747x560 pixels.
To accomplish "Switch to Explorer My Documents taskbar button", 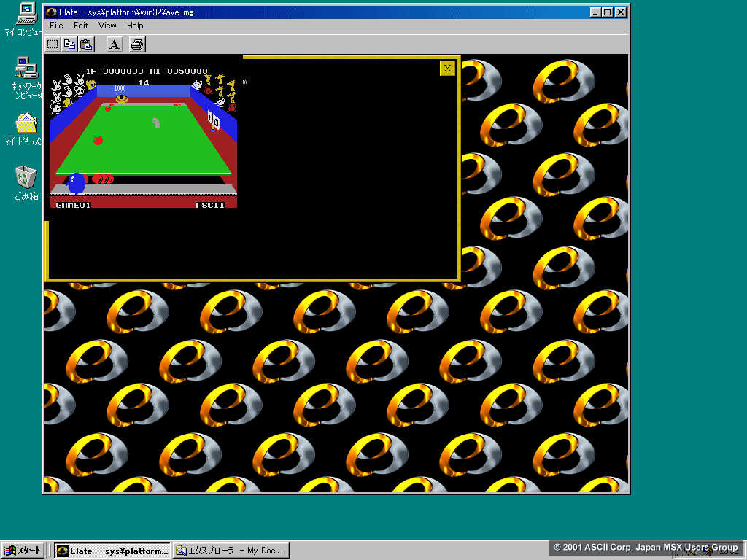I will (231, 551).
